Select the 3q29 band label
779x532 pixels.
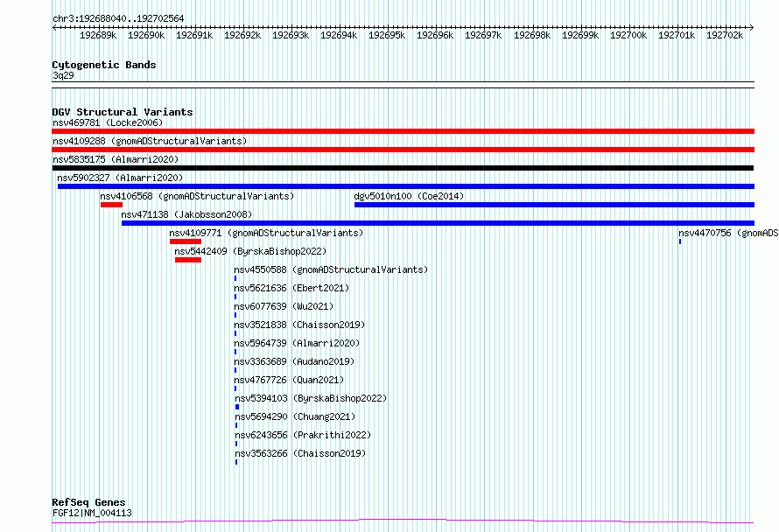pos(63,75)
